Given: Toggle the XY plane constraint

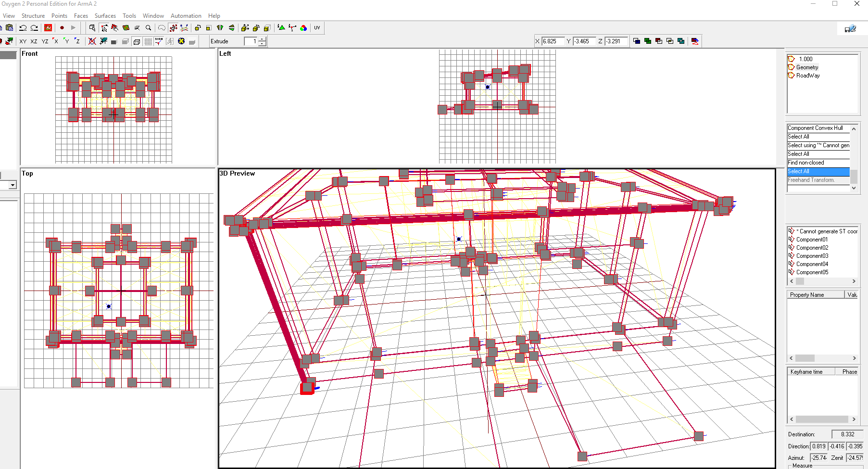Looking at the screenshot, I should 23,41.
